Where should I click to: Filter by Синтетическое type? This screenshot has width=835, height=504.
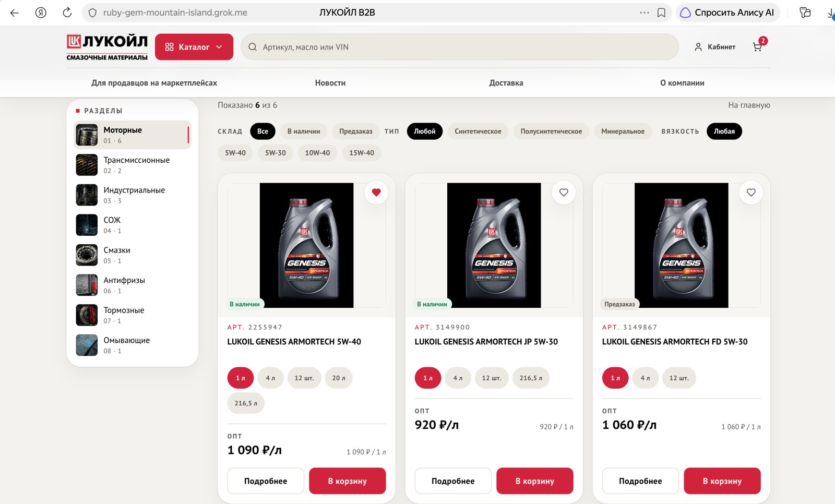(478, 131)
